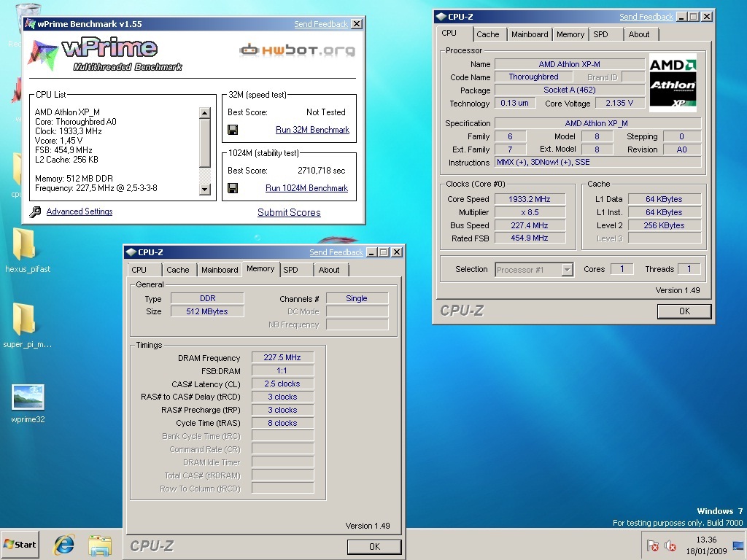
Task: Click Send Feedback in CPU-Z Memory window
Action: coord(336,252)
